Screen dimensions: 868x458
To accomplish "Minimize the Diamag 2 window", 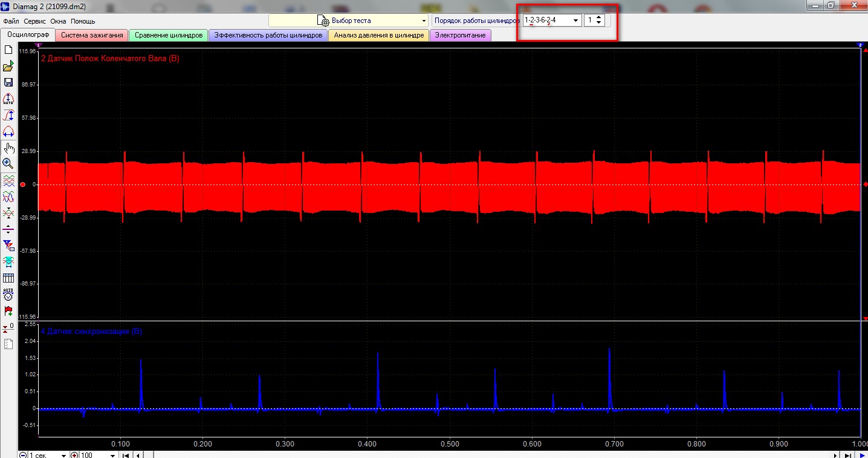I will (817, 5).
